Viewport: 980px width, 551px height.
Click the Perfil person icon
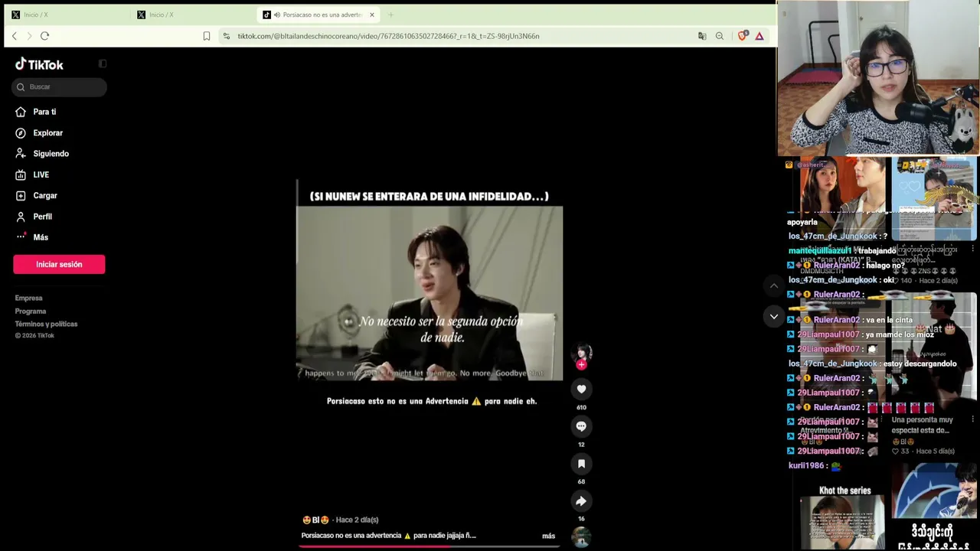coord(21,217)
